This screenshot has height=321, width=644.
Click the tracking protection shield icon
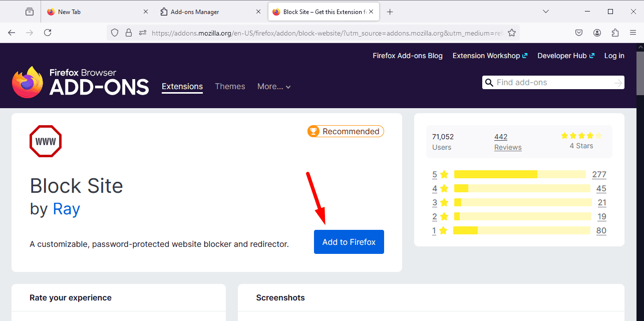tap(115, 33)
